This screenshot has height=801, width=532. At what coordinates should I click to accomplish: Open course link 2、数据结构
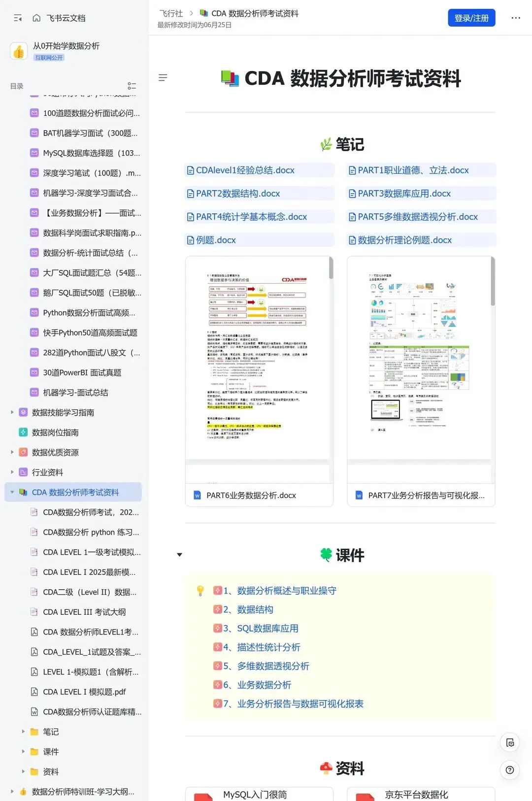pyautogui.click(x=248, y=609)
